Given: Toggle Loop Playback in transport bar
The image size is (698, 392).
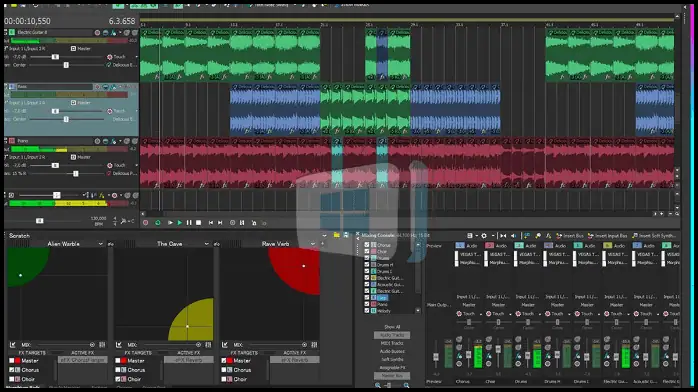Looking at the screenshot, I should point(158,223).
